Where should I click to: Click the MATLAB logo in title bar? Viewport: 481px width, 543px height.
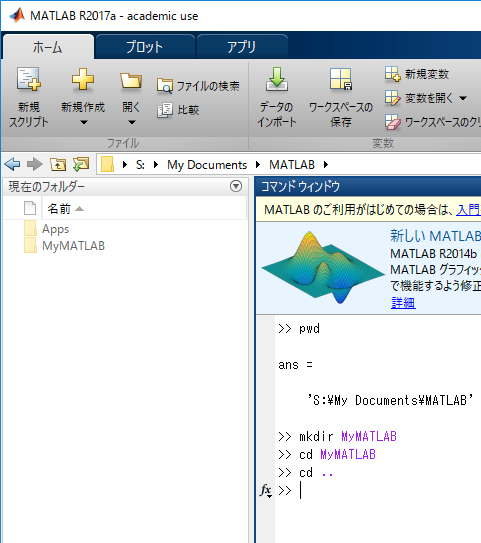click(x=17, y=15)
